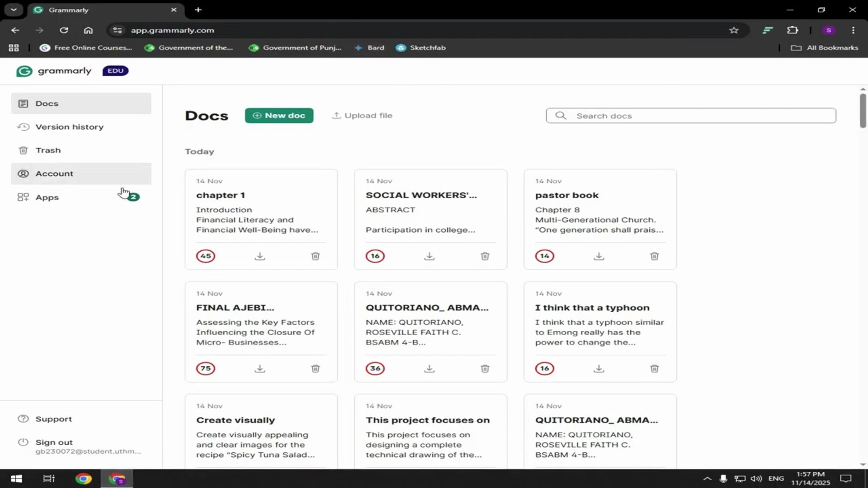Open the Grammarly score badge on FINAL AJEBI document
This screenshot has height=488, width=868.
206,368
